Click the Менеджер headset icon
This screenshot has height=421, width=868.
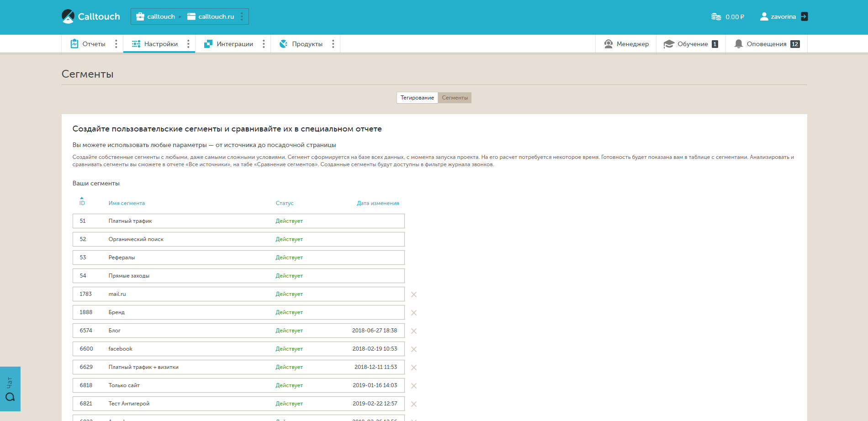point(609,44)
